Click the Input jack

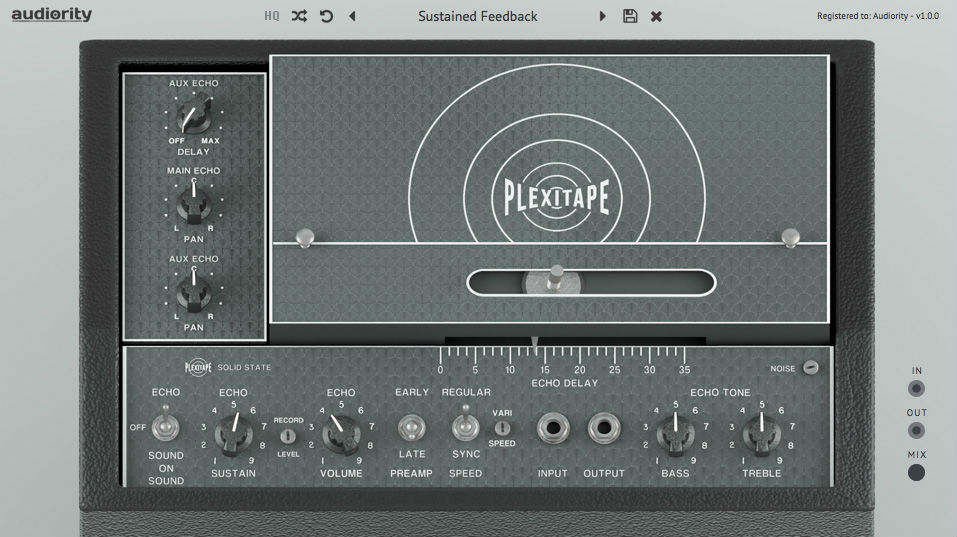point(553,428)
